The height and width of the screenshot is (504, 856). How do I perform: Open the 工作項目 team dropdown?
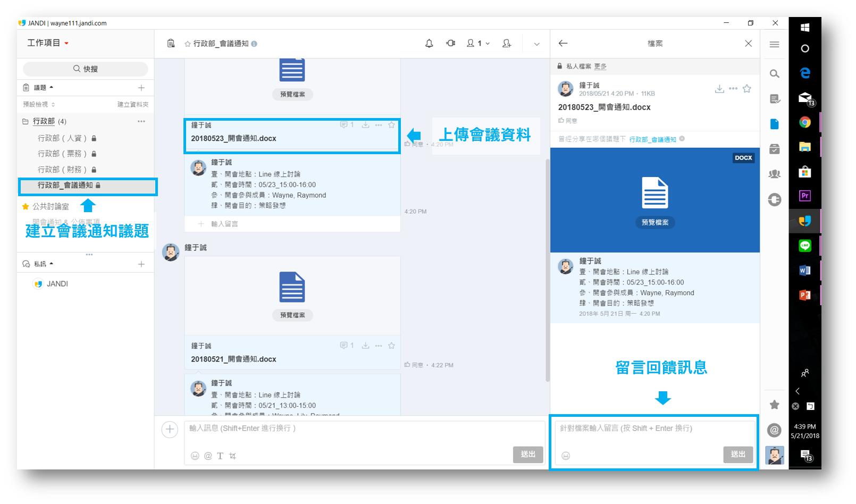48,43
